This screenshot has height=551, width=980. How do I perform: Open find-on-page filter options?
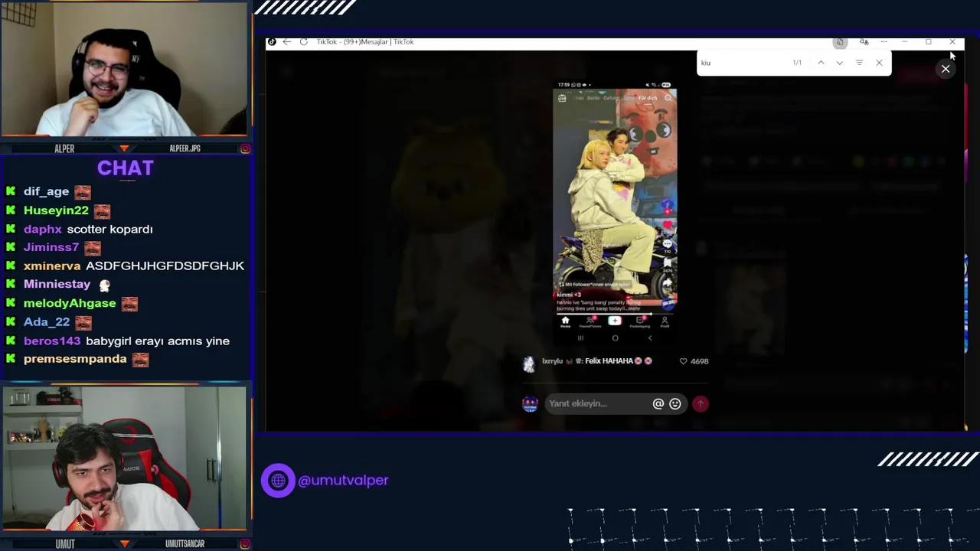pyautogui.click(x=859, y=63)
